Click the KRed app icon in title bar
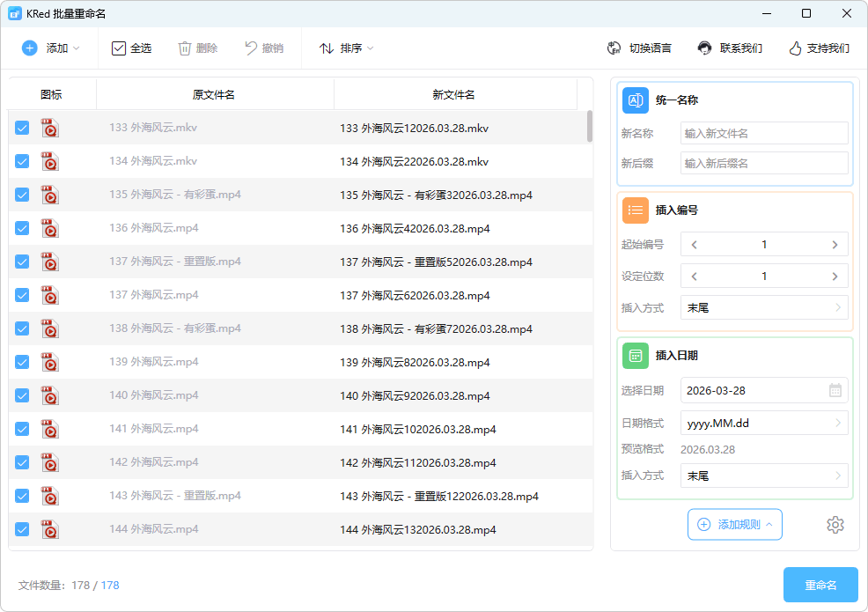The image size is (868, 612). click(15, 14)
